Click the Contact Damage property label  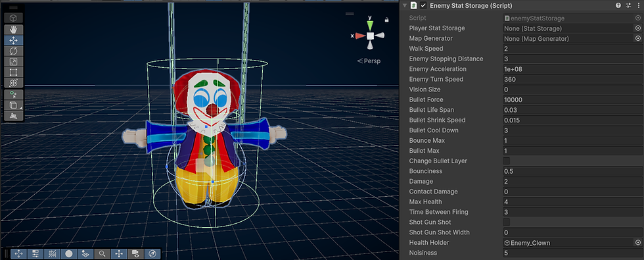click(x=433, y=192)
